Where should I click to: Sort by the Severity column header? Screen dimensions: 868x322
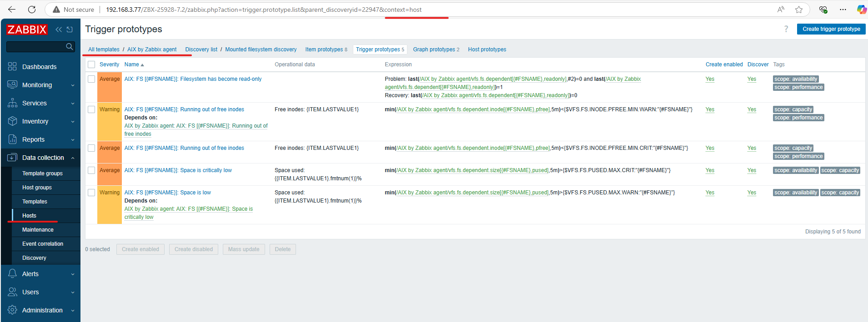tap(109, 64)
